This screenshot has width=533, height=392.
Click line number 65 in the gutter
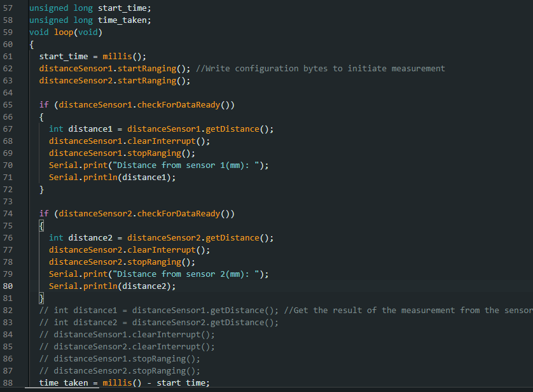8,105
